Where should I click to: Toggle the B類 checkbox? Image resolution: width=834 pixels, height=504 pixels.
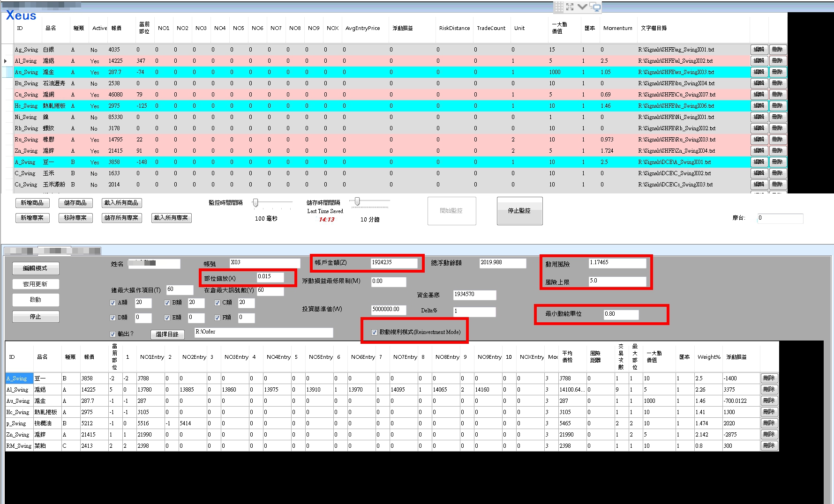167,303
